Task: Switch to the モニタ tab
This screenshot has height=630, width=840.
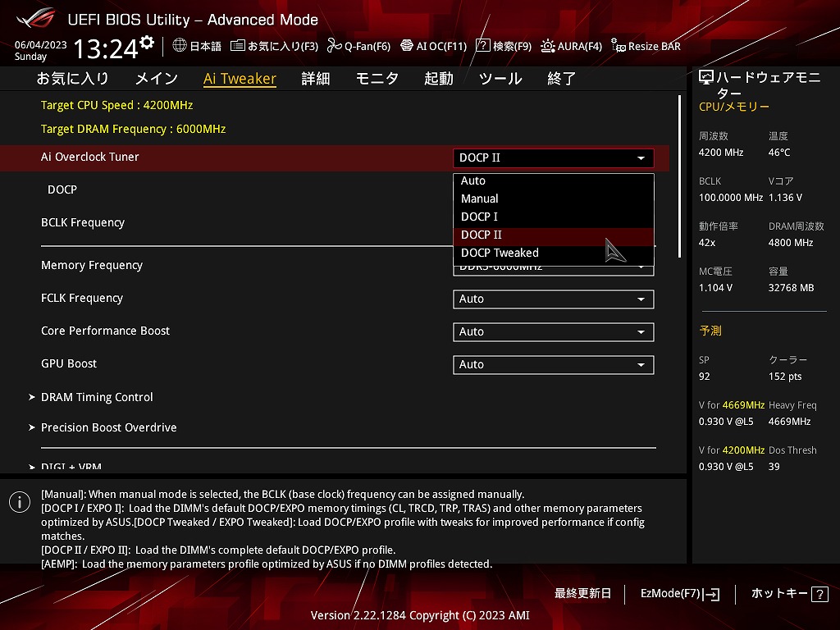Action: pos(377,78)
